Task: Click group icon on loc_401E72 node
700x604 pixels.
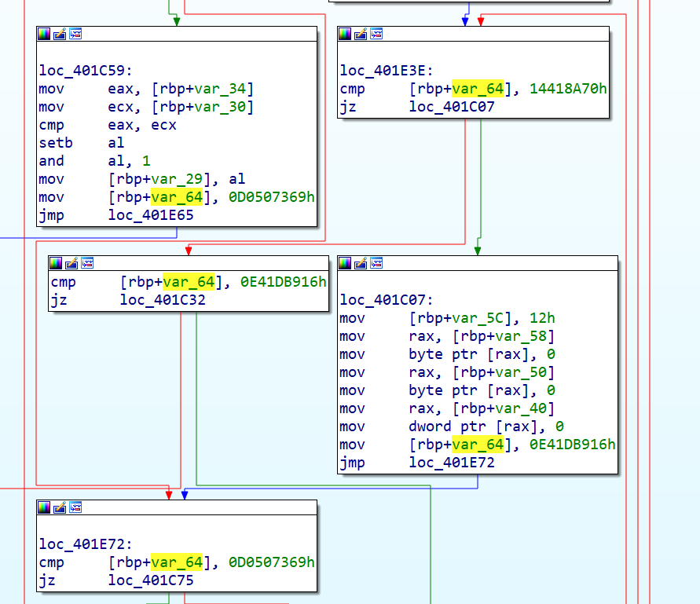Action: [x=75, y=507]
